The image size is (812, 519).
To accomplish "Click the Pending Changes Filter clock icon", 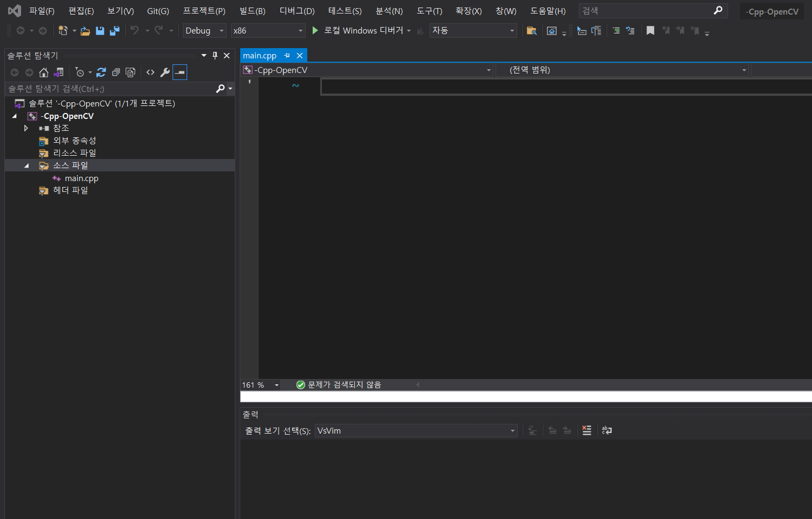I will pos(80,72).
